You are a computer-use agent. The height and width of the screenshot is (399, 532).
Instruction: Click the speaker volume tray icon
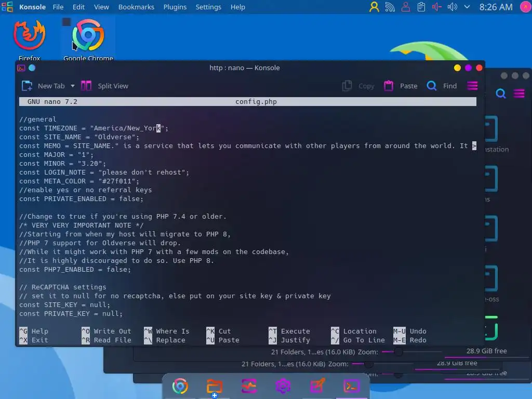pyautogui.click(x=452, y=7)
